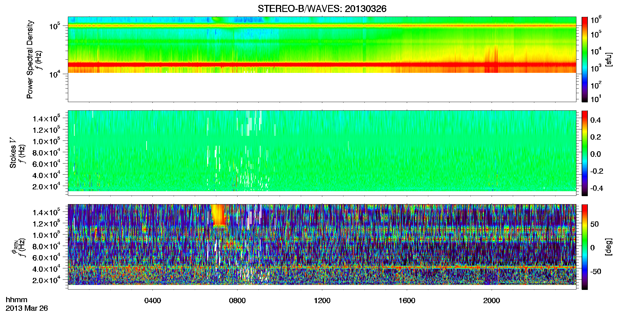Image resolution: width=644 pixels, height=332 pixels.
Task: Click the Stokes V axis label
Action: point(13,153)
